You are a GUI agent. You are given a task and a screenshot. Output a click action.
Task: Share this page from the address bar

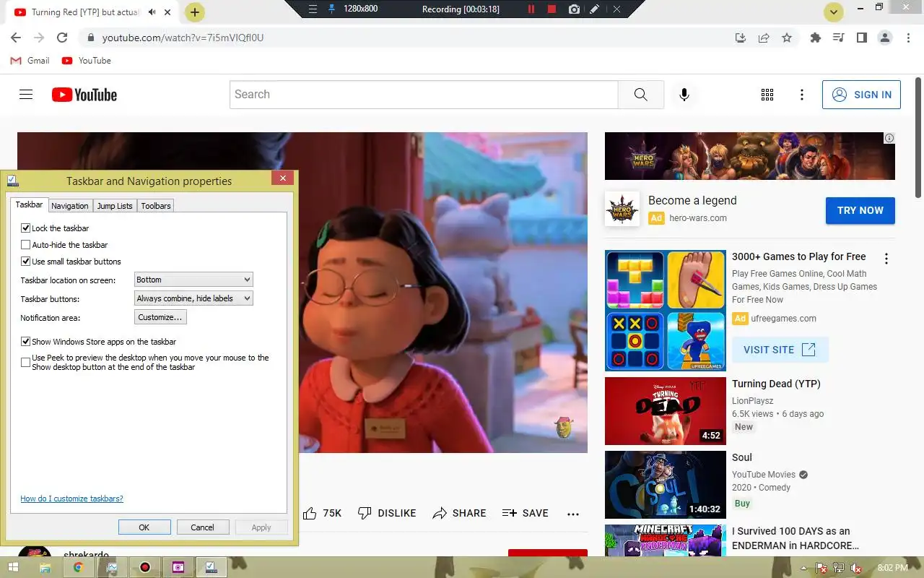pos(764,38)
